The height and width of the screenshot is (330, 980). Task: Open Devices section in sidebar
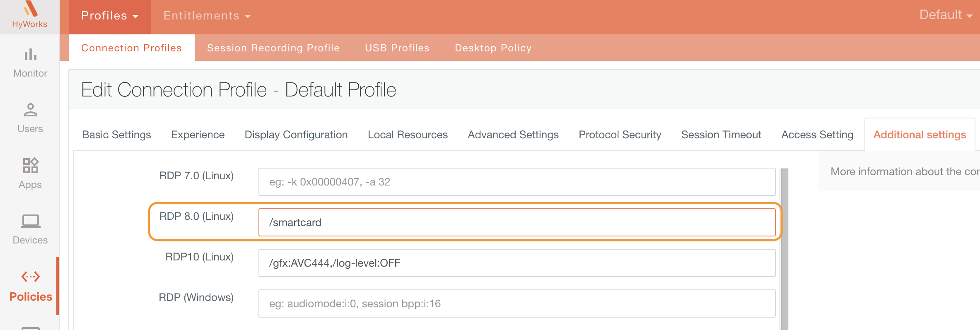click(30, 229)
